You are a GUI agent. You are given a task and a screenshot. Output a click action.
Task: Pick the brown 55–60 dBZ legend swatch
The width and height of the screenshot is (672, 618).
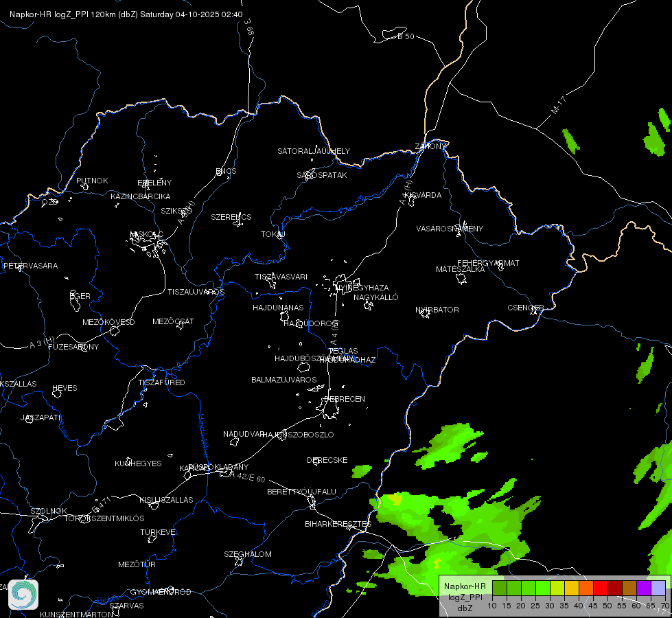pos(629,588)
